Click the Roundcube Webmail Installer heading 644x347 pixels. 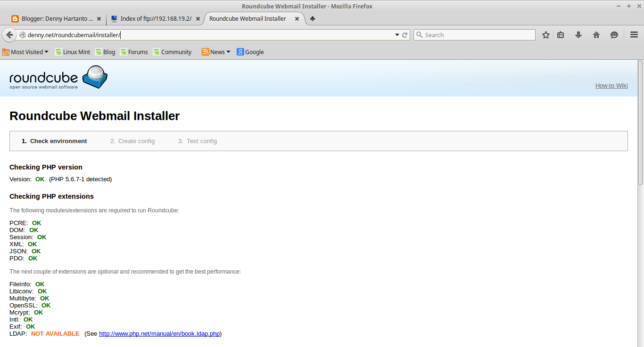94,116
